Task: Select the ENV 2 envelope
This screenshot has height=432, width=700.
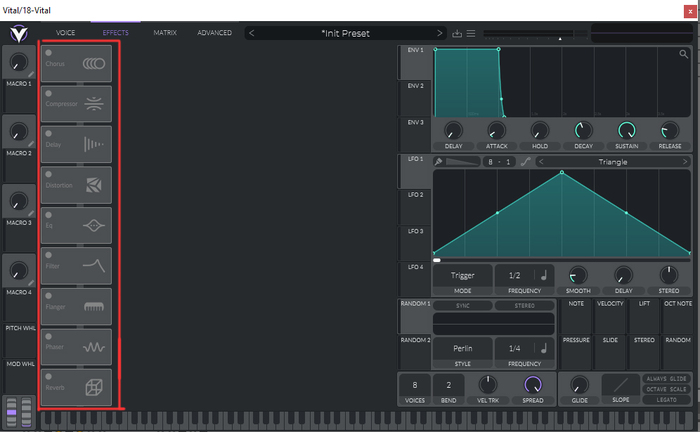Action: coord(415,86)
